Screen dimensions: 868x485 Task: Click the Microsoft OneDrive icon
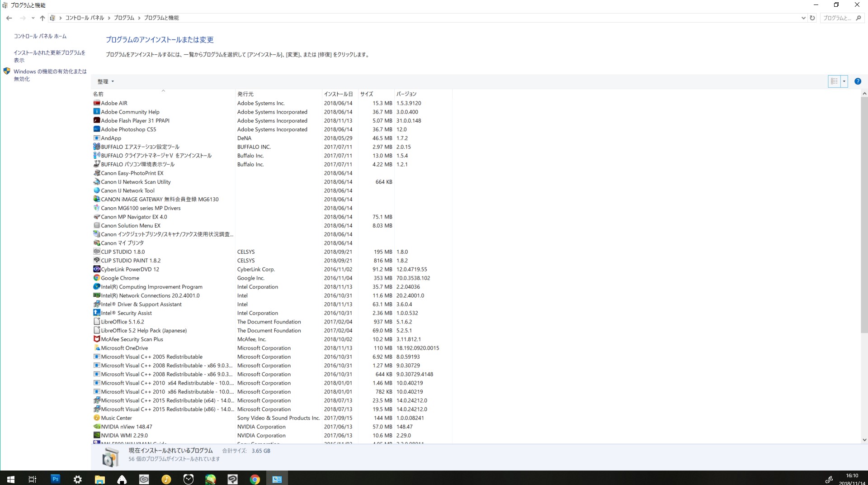[96, 348]
